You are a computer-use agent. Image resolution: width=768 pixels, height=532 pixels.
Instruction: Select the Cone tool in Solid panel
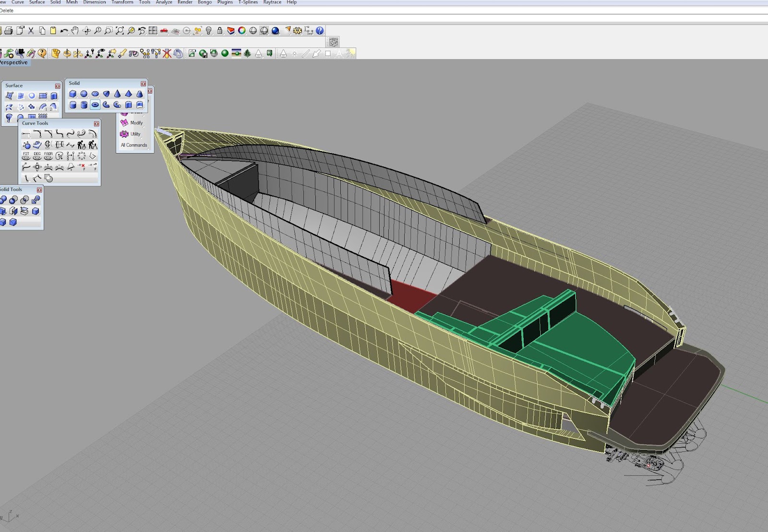(117, 94)
